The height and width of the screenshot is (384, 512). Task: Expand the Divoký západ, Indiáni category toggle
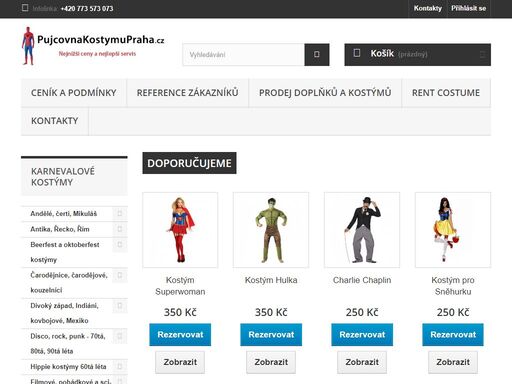pyautogui.click(x=120, y=306)
